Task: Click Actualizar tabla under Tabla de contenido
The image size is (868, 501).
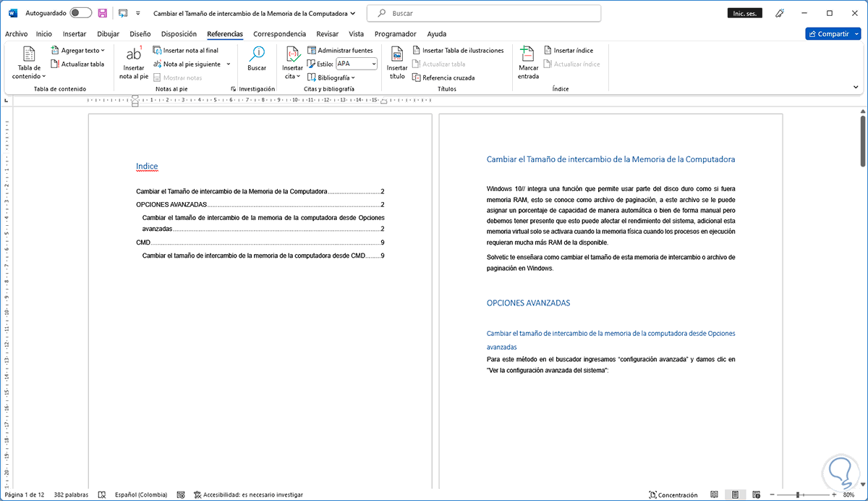Action: 77,64
